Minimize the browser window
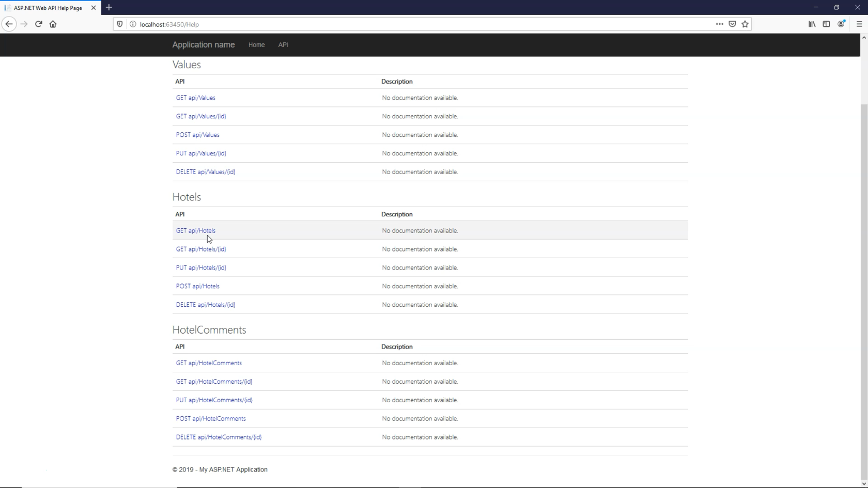The width and height of the screenshot is (868, 488). click(x=816, y=7)
